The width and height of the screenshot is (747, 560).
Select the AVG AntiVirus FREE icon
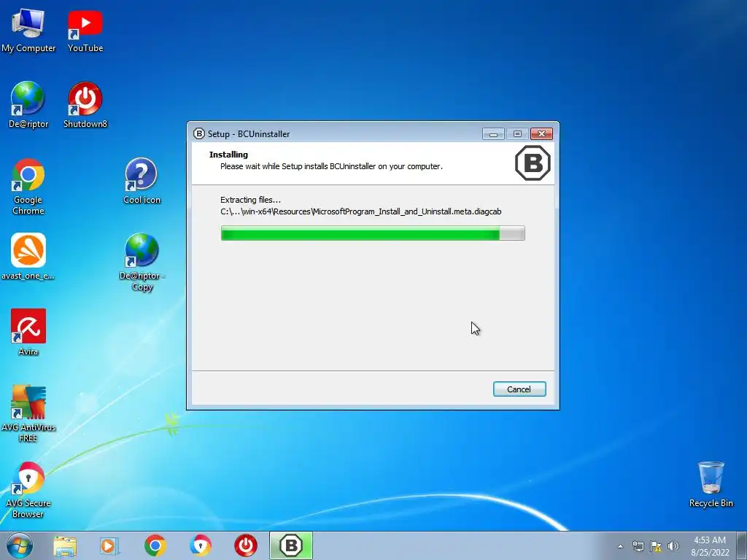28,413
